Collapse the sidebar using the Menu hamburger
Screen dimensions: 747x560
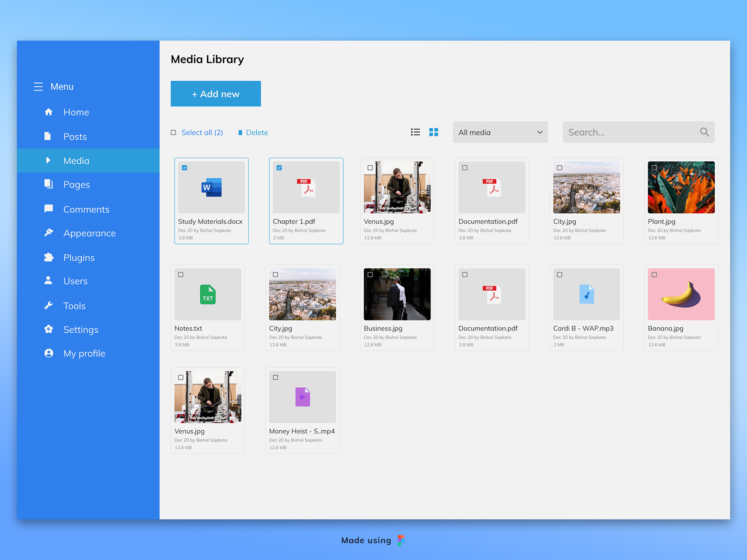point(38,86)
